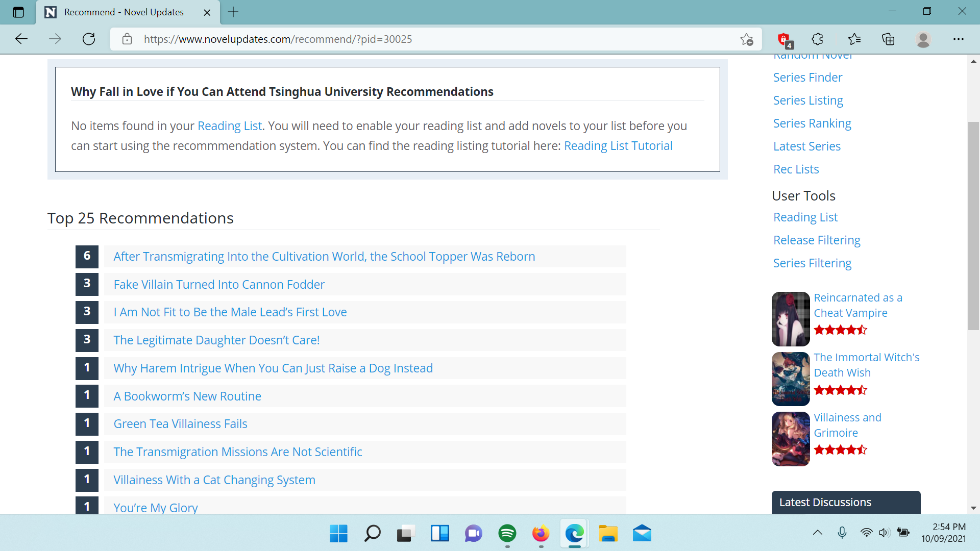This screenshot has height=551, width=980.
Task: Open the Immortal Witch's Death Wish cover
Action: tap(790, 379)
